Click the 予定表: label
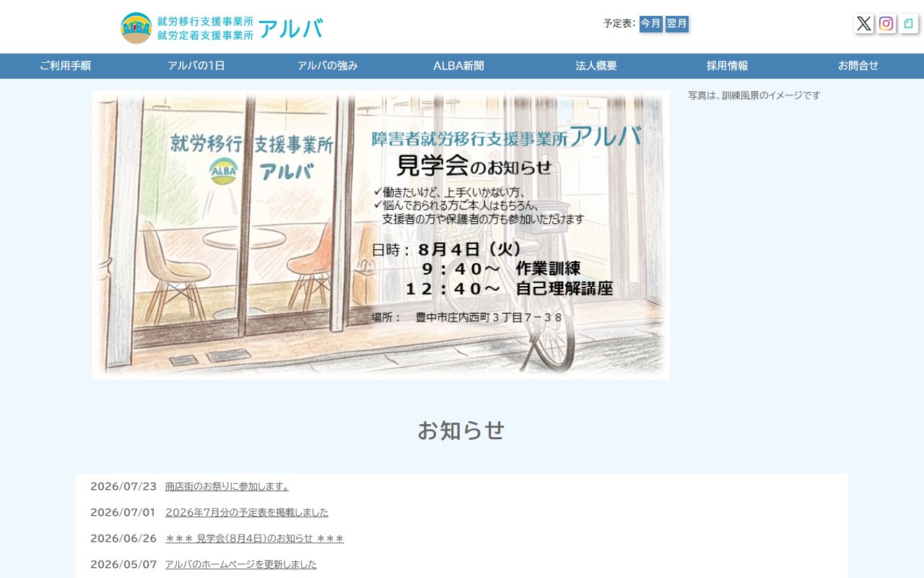The image size is (924, 578). [619, 24]
